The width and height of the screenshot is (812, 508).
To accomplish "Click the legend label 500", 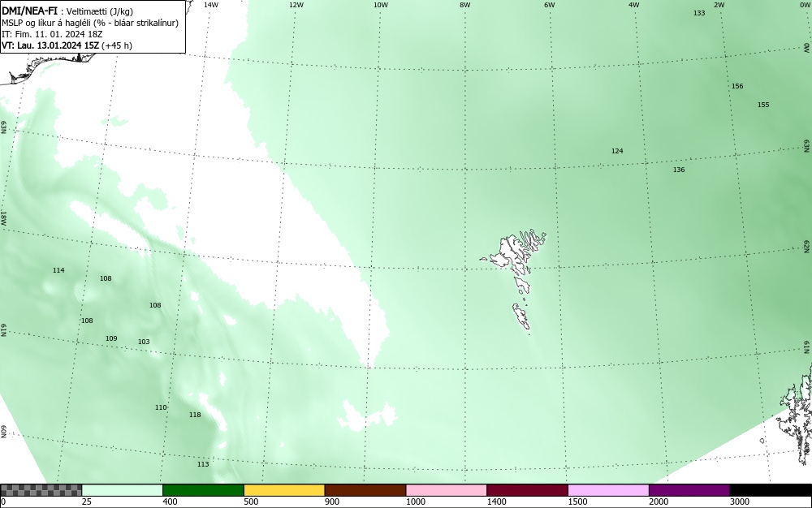I will click(251, 502).
